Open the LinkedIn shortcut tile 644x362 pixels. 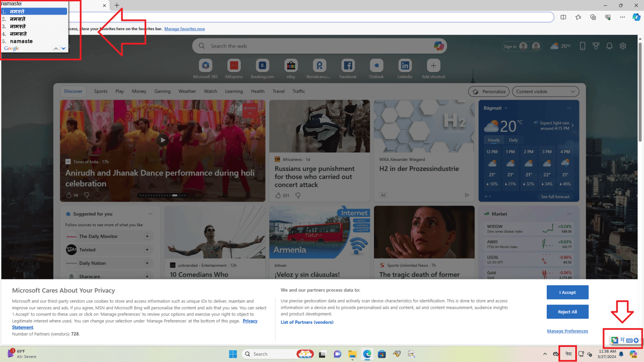coord(405,66)
